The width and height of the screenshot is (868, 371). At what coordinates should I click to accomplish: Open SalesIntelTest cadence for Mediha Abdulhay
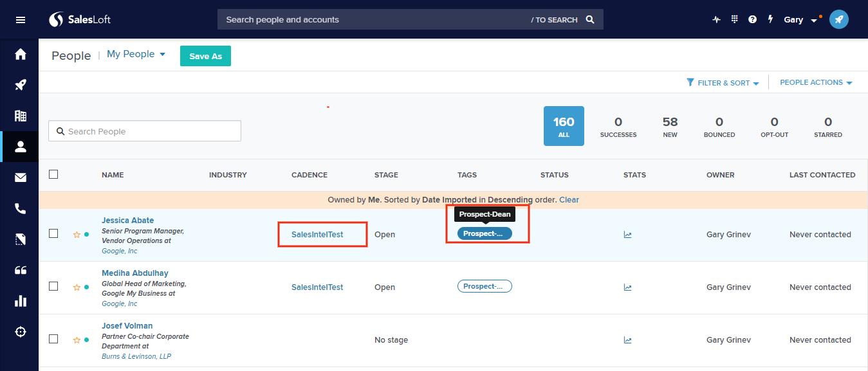coord(317,287)
